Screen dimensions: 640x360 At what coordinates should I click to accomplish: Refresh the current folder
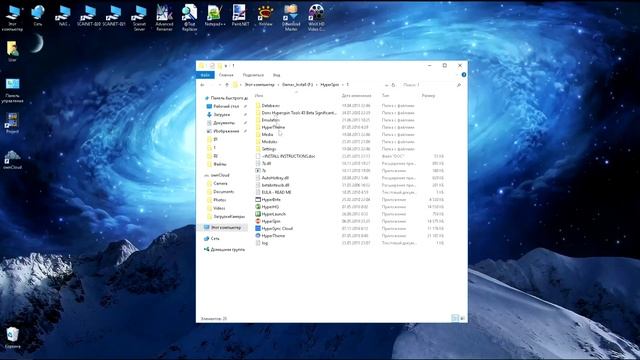393,85
